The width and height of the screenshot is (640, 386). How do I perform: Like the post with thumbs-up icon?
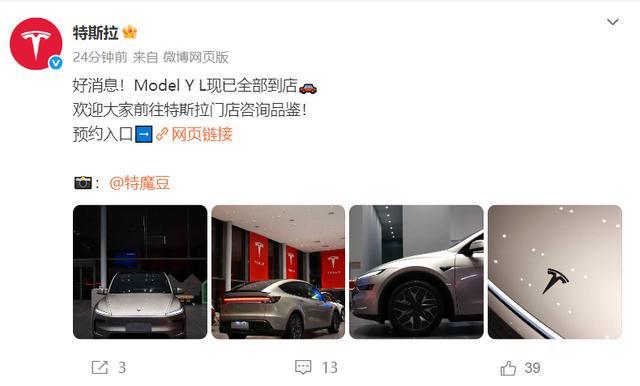[x=508, y=368]
